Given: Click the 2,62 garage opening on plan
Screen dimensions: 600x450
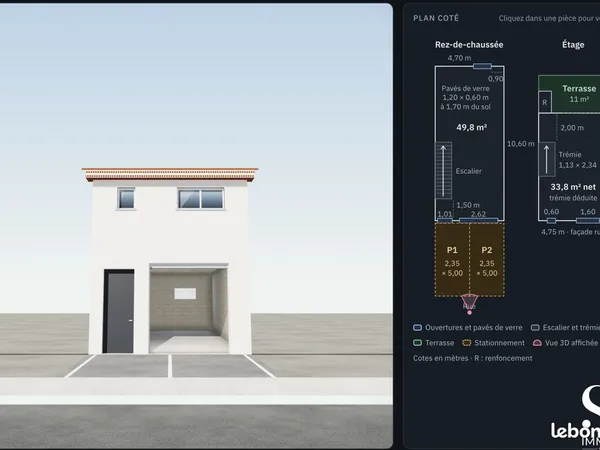Looking at the screenshot, I should tap(479, 220).
